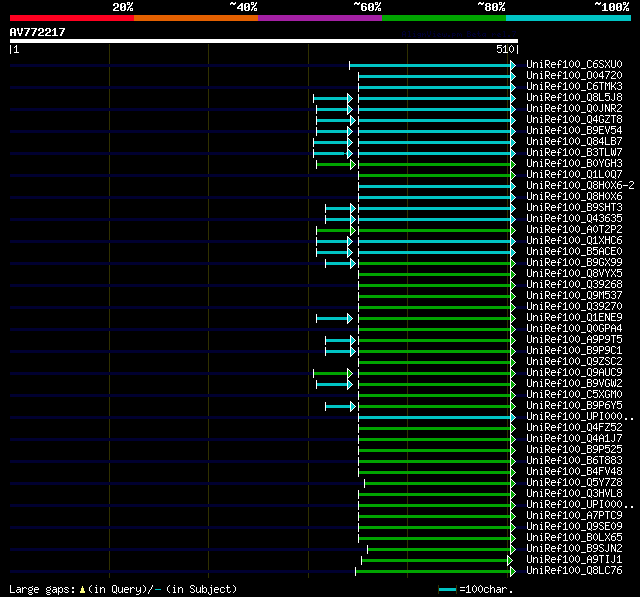Open hit UniRef100_Q4FZ52
640x597 pixels.
(574, 428)
